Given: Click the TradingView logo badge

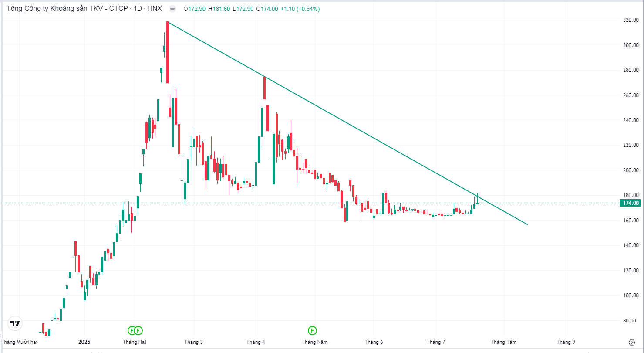Looking at the screenshot, I should [x=15, y=323].
